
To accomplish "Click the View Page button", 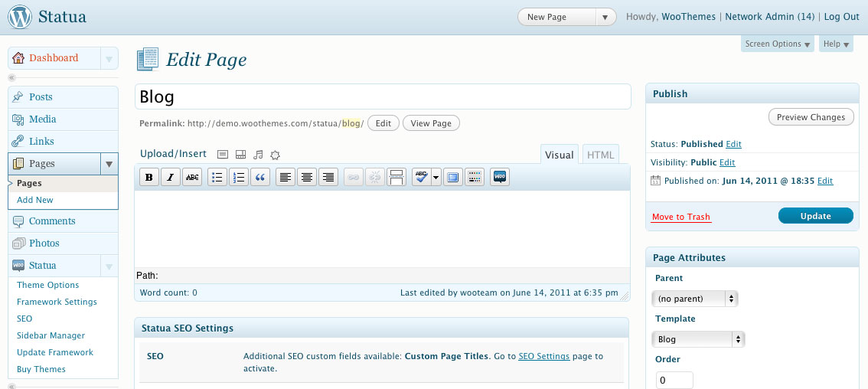I will click(x=431, y=123).
